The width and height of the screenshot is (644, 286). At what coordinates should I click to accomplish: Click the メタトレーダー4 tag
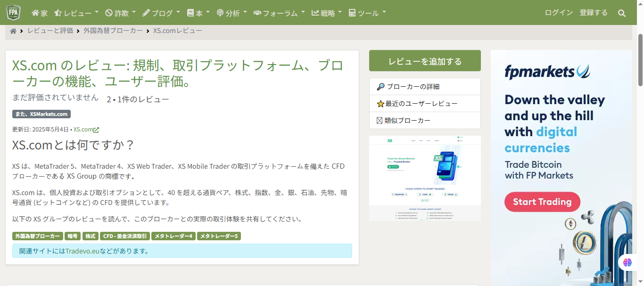click(173, 236)
